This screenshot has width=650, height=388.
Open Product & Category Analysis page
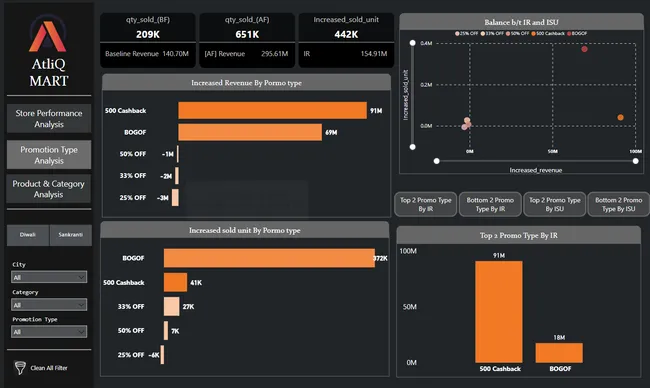49,189
